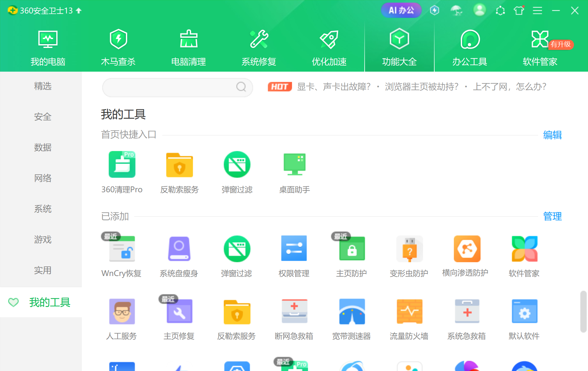Open 断网急救箱 tool
This screenshot has width=588, height=371.
pyautogui.click(x=295, y=312)
